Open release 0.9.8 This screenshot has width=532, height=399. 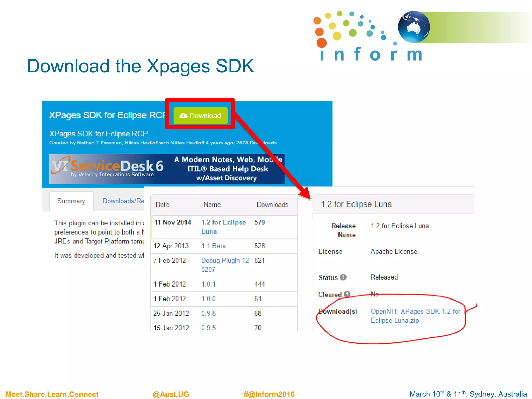pyautogui.click(x=208, y=313)
